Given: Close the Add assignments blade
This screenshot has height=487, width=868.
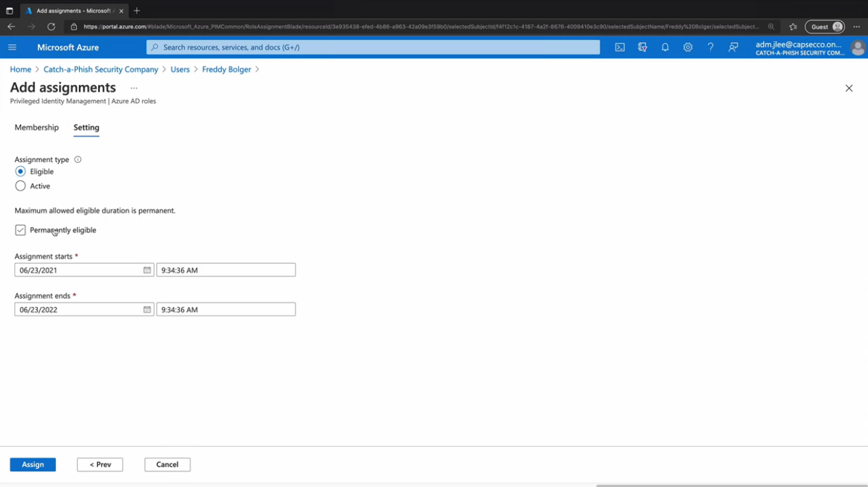Looking at the screenshot, I should 849,88.
